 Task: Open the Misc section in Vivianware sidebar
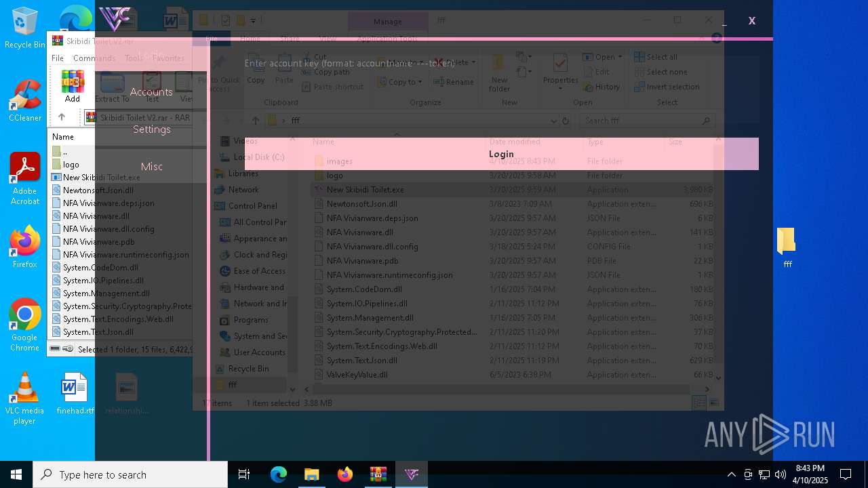tap(151, 167)
